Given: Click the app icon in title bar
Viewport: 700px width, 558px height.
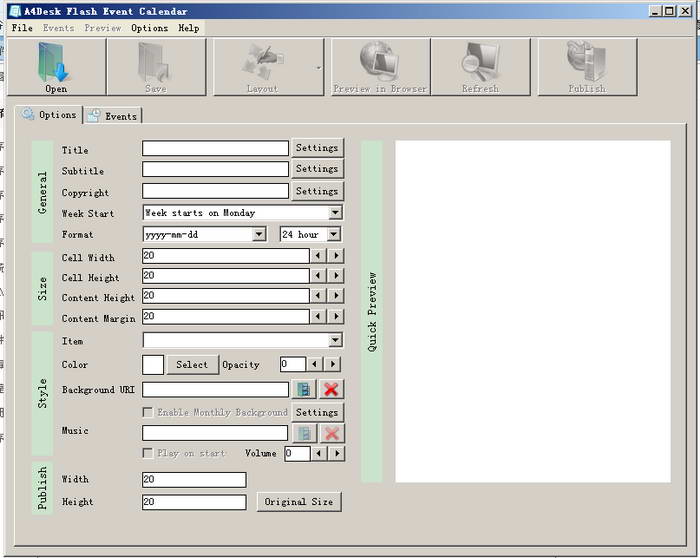Looking at the screenshot, I should [15, 11].
